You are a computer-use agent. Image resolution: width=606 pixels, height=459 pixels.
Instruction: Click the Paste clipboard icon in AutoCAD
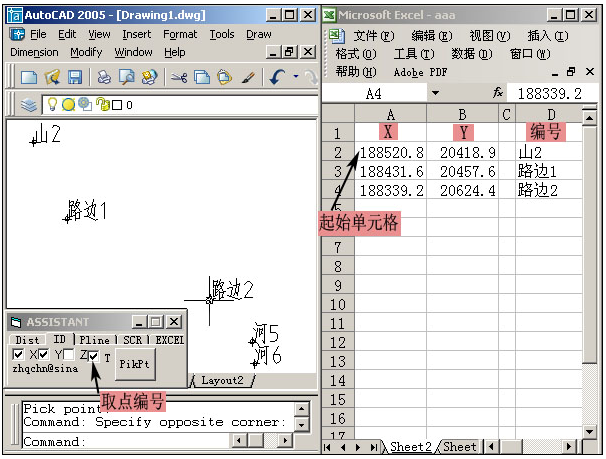(225, 77)
